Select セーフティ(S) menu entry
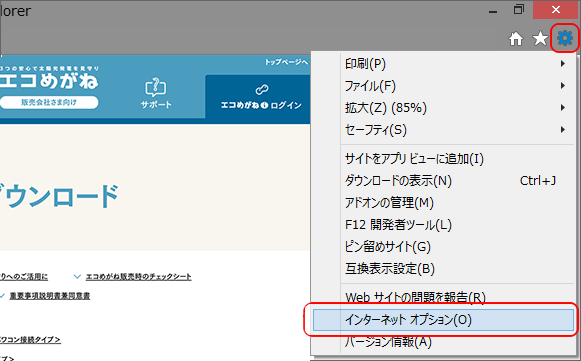Screen dimensions: 581x361 click(444, 129)
